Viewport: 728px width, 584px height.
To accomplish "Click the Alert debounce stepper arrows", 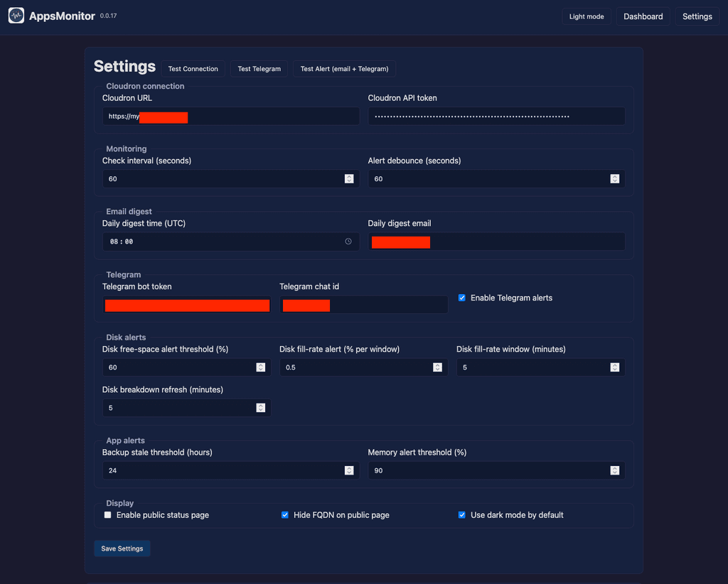I will 615,178.
